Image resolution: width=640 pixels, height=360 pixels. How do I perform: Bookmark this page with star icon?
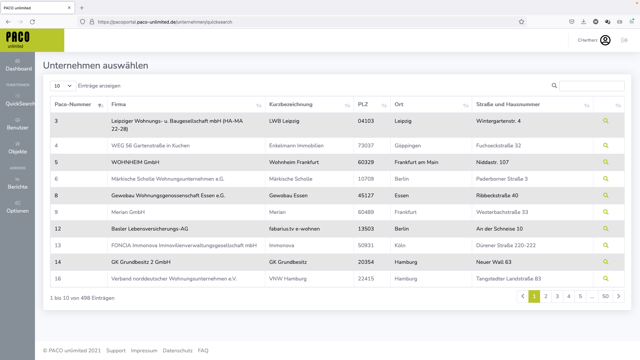[521, 22]
